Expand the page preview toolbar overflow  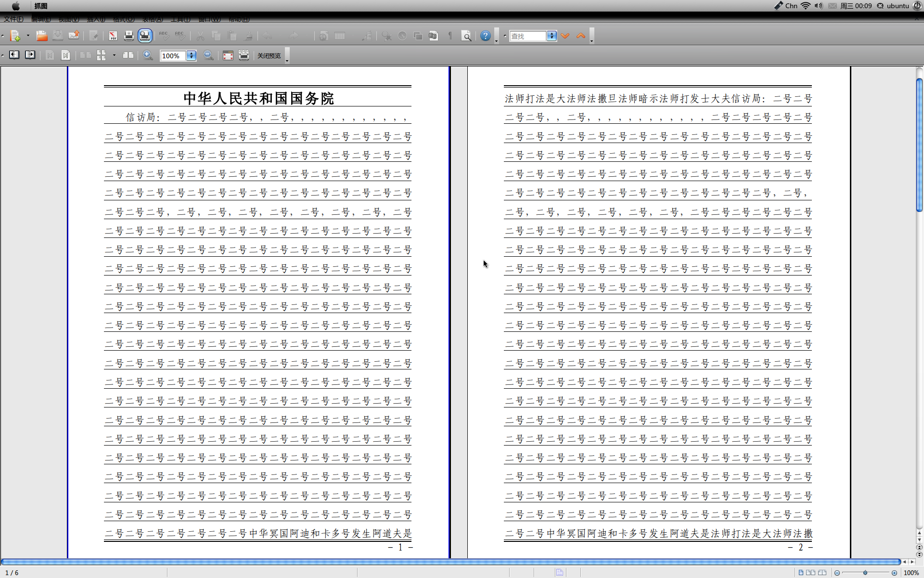[287, 55]
